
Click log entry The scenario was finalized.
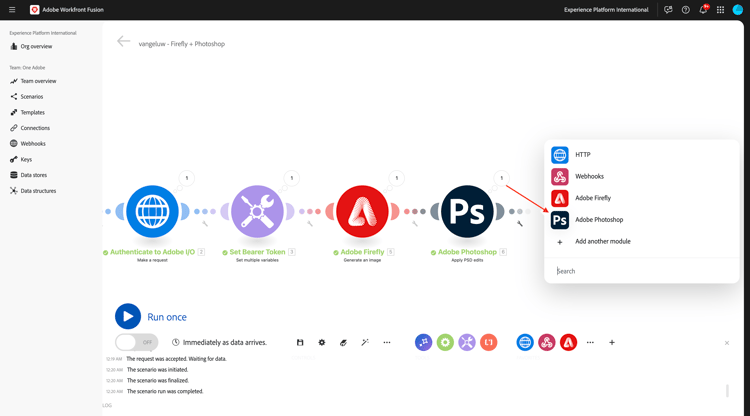[x=158, y=381]
